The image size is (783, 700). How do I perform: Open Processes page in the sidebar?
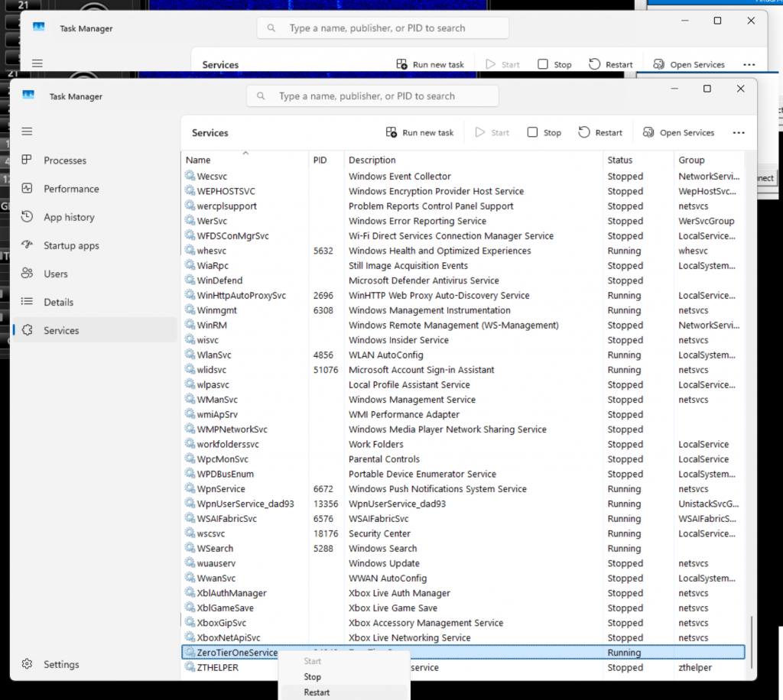pos(64,160)
